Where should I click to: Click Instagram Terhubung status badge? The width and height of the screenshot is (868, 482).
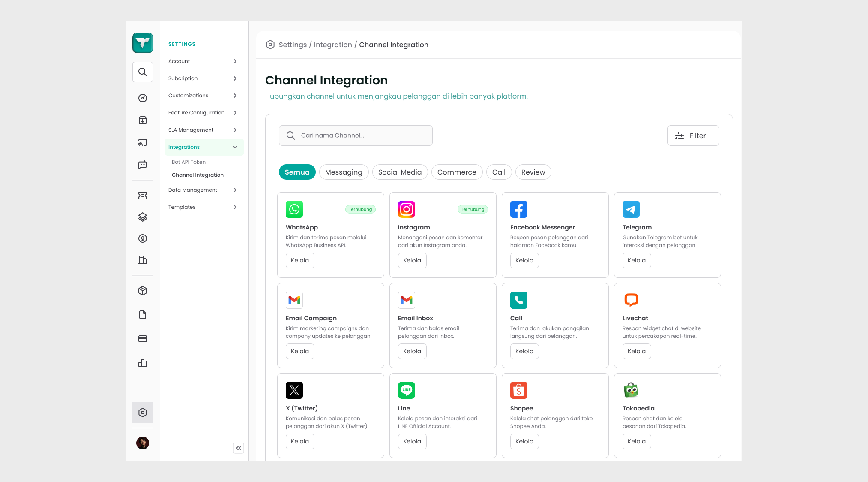pos(473,209)
